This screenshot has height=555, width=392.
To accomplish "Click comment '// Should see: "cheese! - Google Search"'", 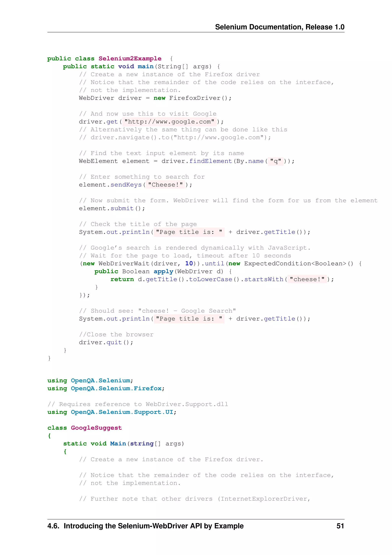I will pos(158,311).
